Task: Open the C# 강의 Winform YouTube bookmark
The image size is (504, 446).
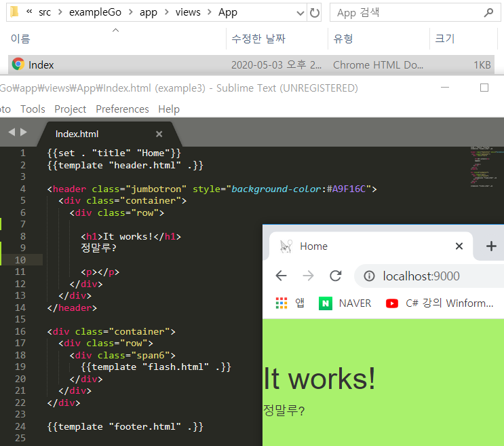Action: pos(440,303)
